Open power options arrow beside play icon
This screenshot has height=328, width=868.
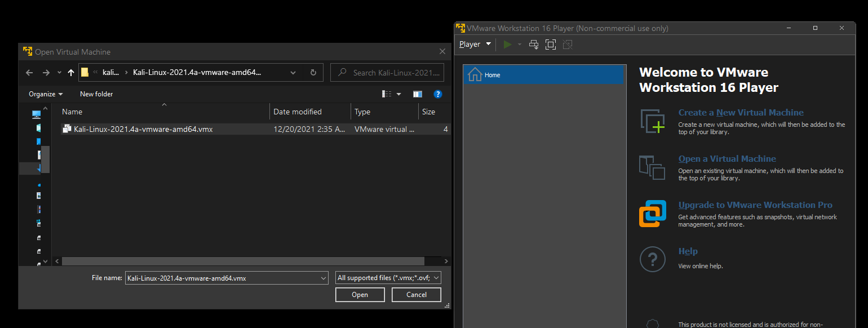[x=520, y=44]
